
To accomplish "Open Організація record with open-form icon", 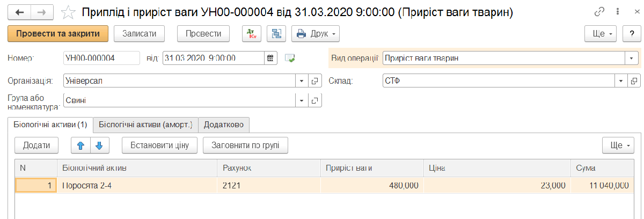I will coord(315,81).
